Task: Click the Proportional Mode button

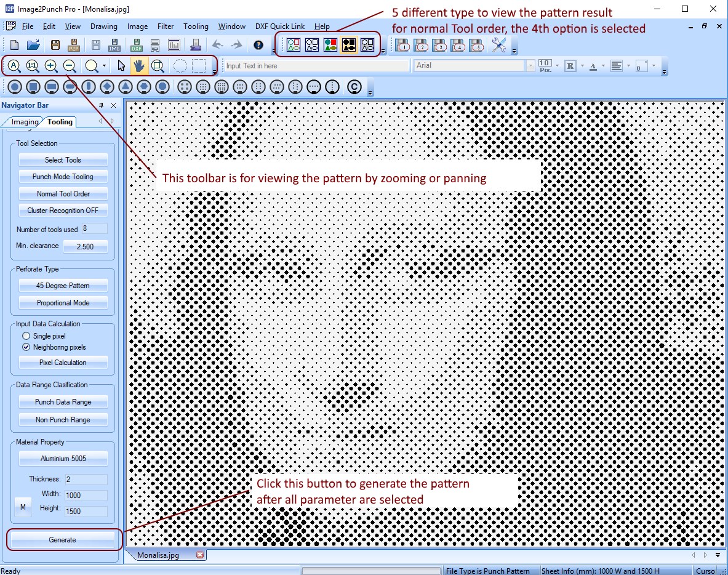Action: coord(63,303)
